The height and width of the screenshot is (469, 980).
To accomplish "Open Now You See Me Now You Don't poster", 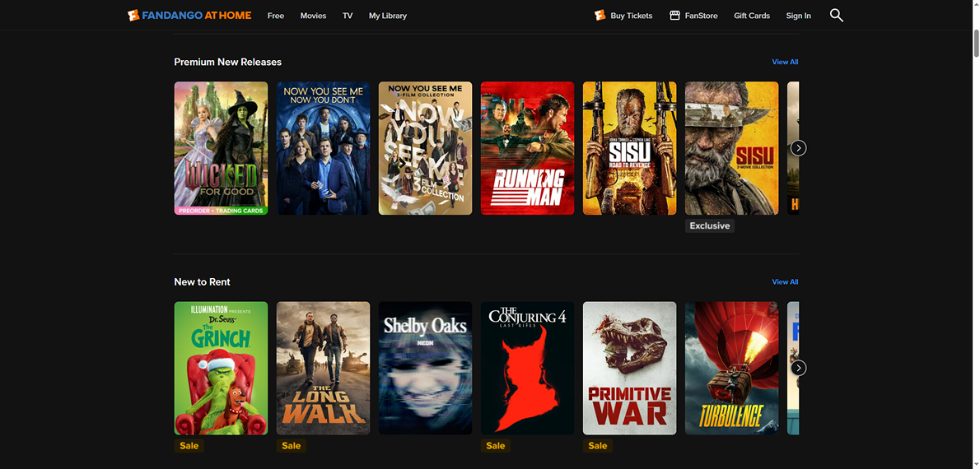I will click(323, 148).
